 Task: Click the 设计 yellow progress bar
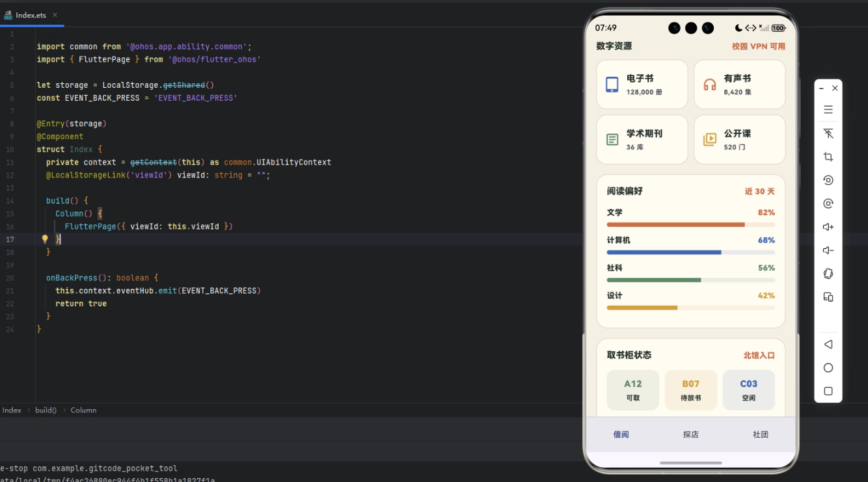click(691, 308)
